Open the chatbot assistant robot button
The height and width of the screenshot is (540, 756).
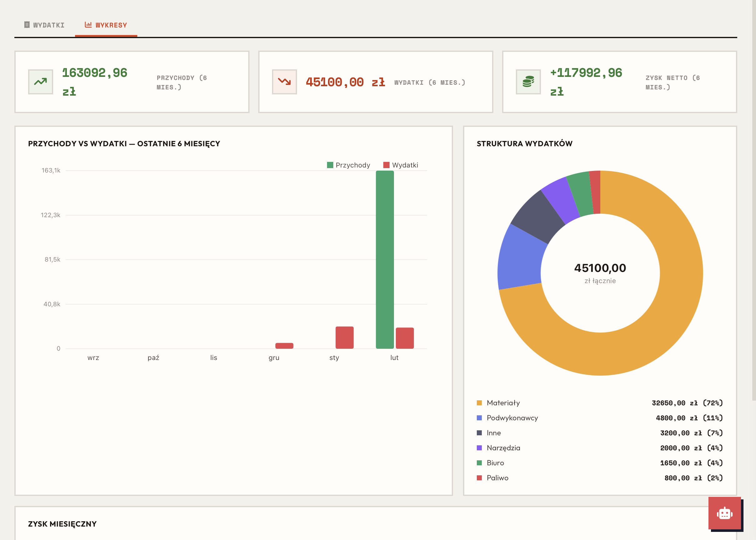[x=724, y=513]
